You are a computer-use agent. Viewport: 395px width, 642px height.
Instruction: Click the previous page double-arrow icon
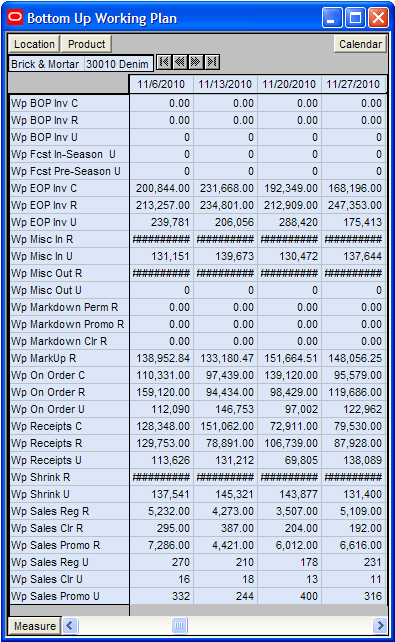point(180,62)
